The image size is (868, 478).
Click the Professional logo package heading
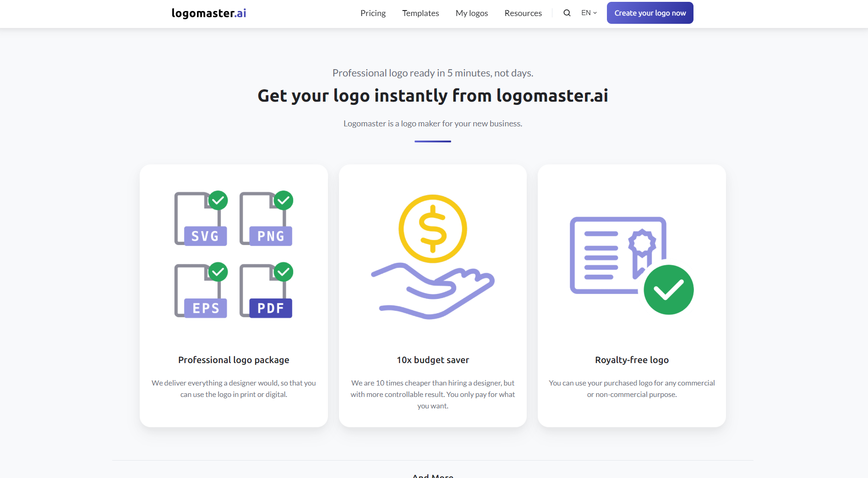coord(233,360)
